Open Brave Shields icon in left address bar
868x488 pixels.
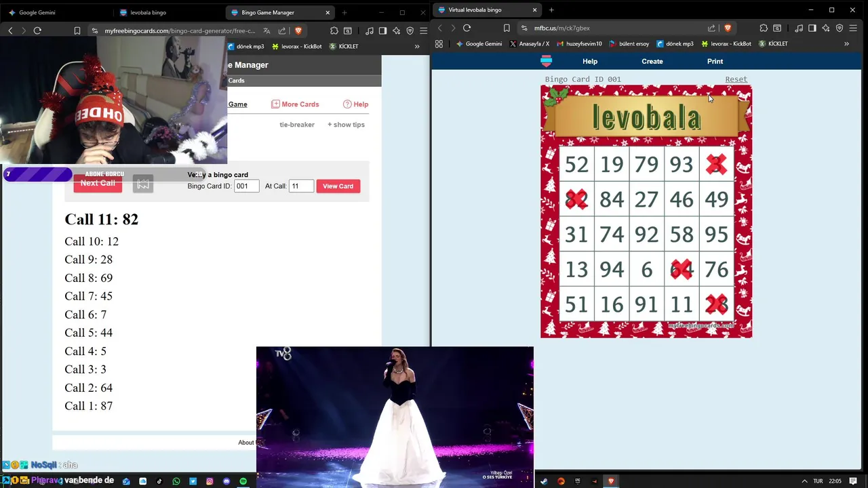pyautogui.click(x=298, y=30)
